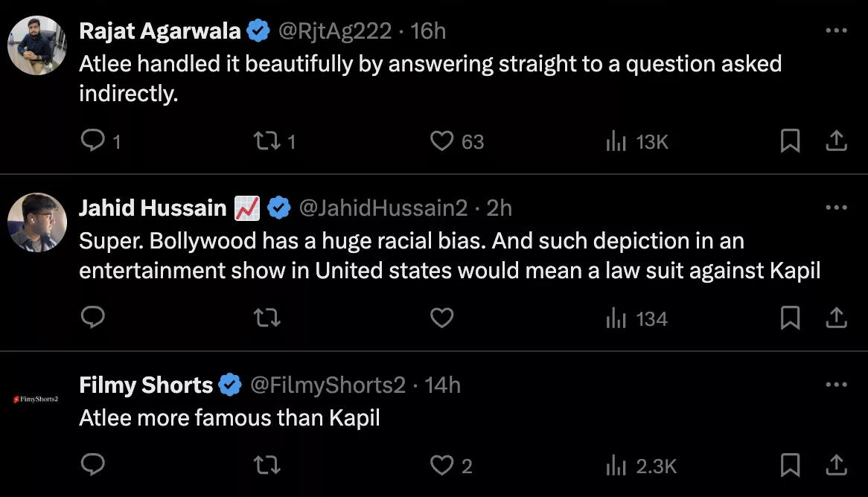
Task: Open more options on Jahid Hussain's tweet
Action: pyautogui.click(x=836, y=208)
